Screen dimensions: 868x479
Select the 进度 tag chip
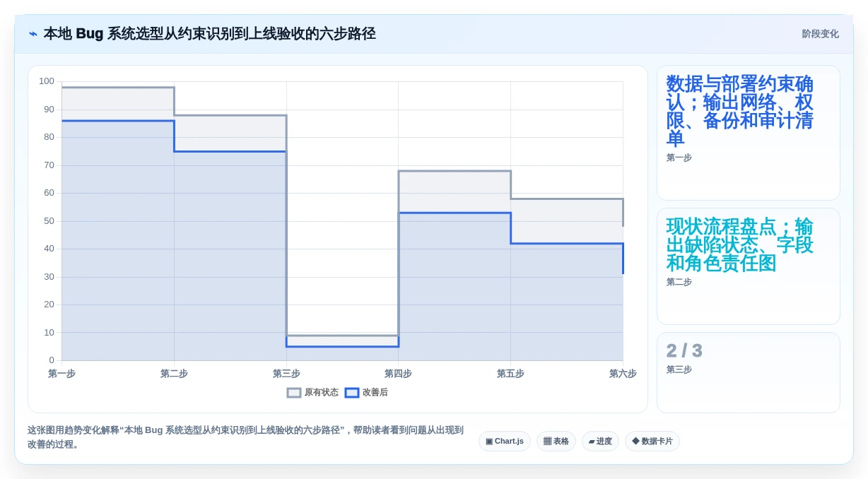[600, 442]
